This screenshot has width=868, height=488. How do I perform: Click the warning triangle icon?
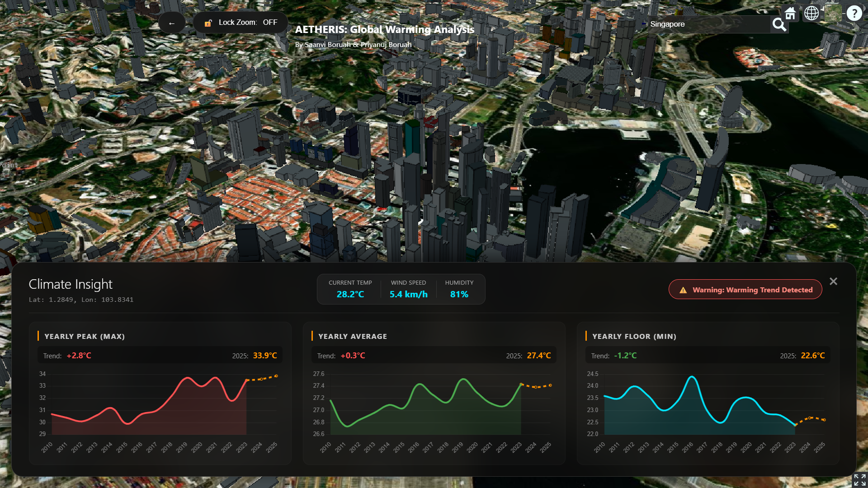tap(683, 290)
